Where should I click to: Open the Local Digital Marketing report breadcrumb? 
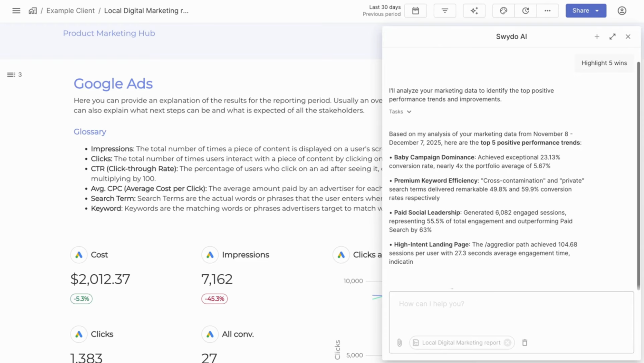click(x=146, y=11)
